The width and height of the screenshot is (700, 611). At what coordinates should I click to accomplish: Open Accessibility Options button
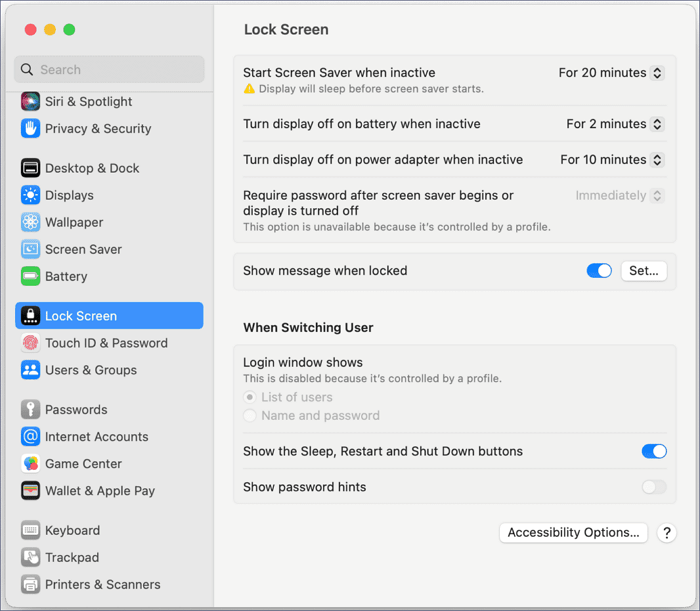click(573, 533)
